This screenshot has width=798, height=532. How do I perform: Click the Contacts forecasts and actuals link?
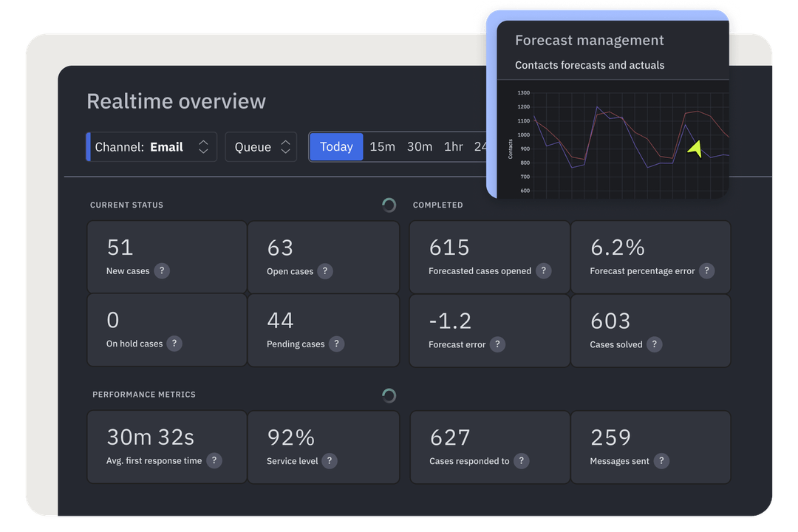590,65
